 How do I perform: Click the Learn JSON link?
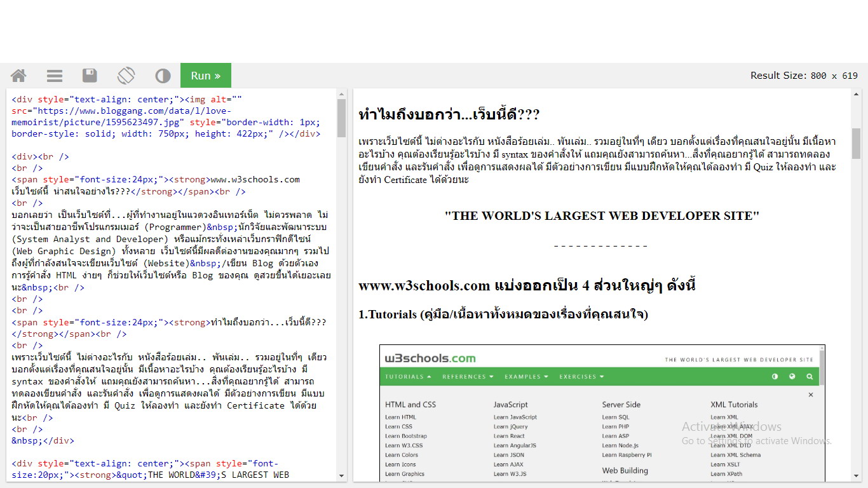(x=509, y=455)
